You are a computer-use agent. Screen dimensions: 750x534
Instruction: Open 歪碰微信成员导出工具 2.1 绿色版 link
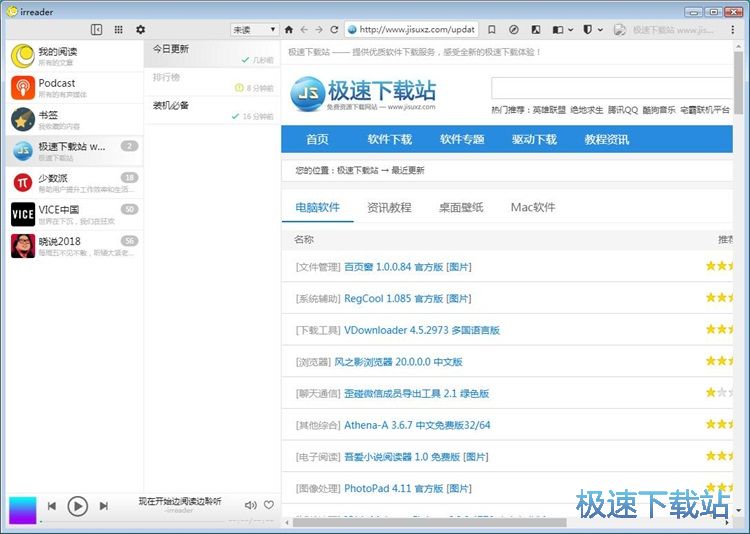pyautogui.click(x=417, y=393)
